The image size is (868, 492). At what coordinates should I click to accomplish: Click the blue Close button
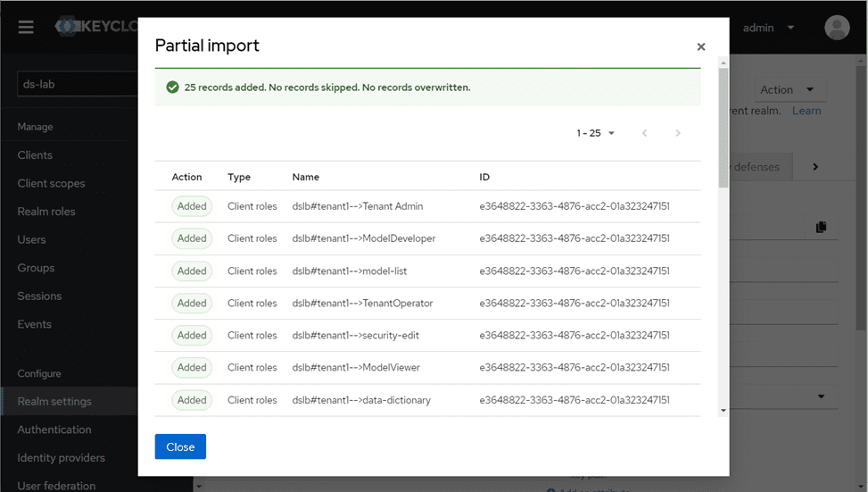(x=180, y=446)
